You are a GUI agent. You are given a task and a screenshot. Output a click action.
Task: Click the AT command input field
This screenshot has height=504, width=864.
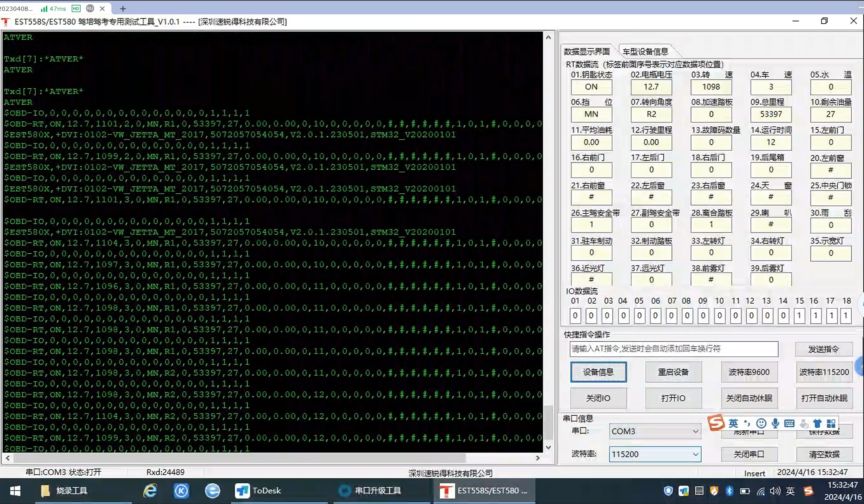tap(673, 349)
